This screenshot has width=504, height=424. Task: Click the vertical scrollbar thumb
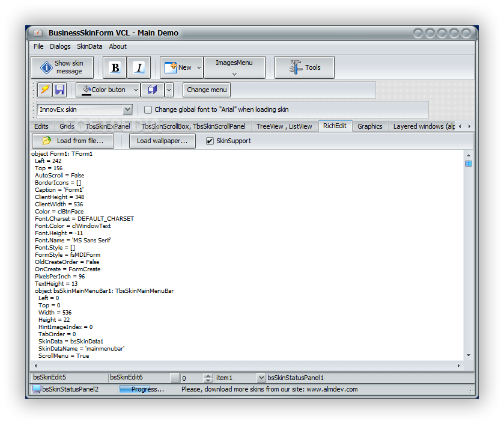[x=469, y=164]
